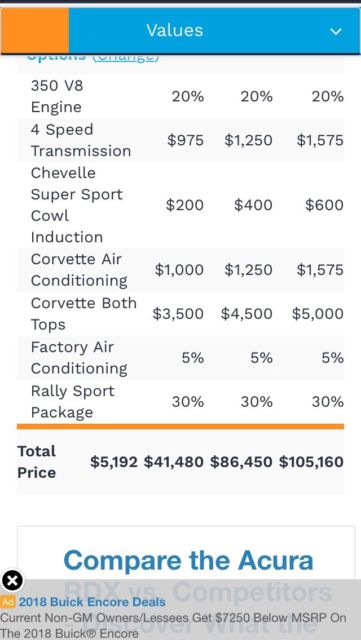Image resolution: width=361 pixels, height=640 pixels.
Task: Select the Factory Air Conditioning option
Action: [180, 358]
